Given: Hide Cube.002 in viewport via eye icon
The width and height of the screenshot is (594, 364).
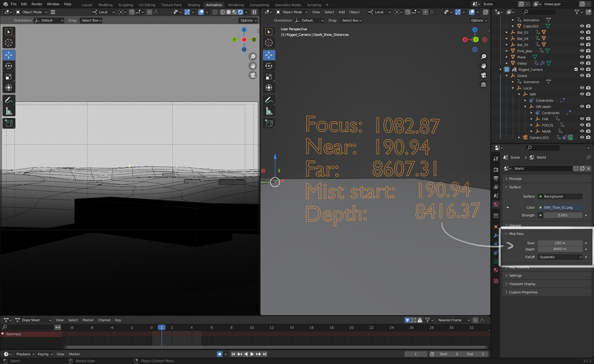Looking at the screenshot, I should coord(582,26).
